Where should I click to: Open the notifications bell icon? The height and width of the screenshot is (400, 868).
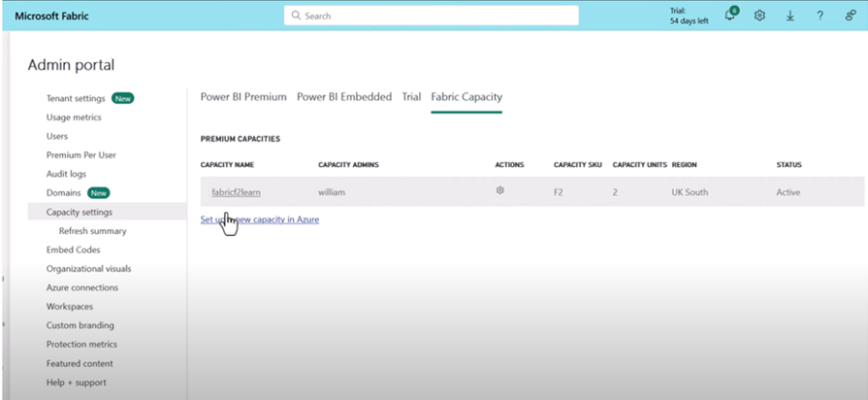[730, 16]
